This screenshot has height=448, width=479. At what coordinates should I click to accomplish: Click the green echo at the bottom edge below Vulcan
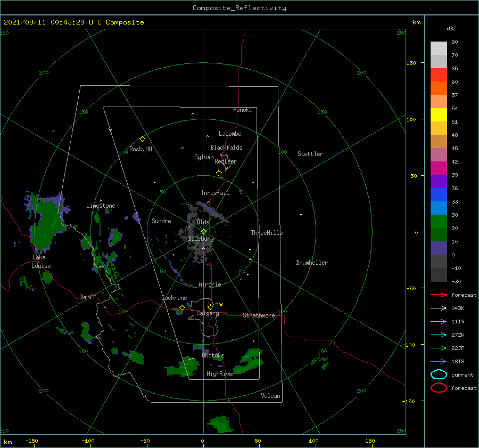[x=220, y=425]
